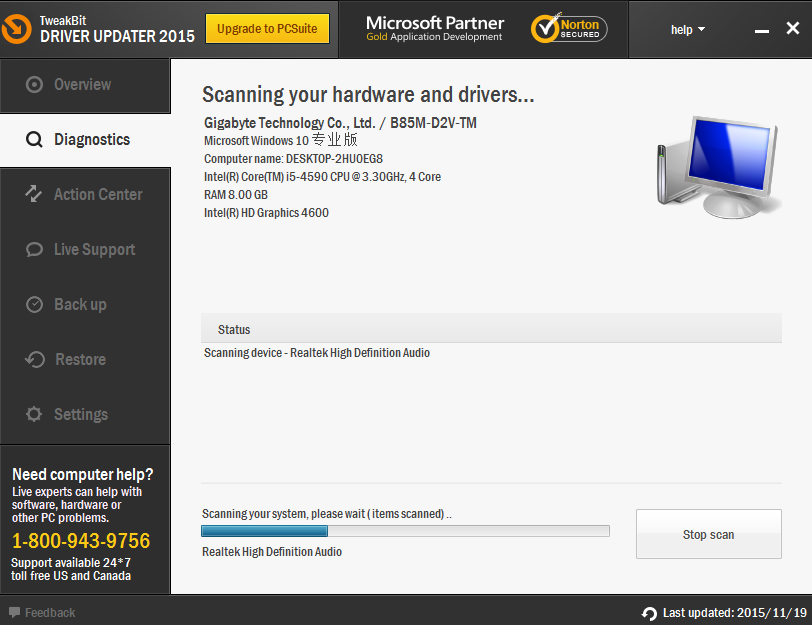Image resolution: width=812 pixels, height=625 pixels.
Task: Click 'Intel(R) HD Graphics 4600' text
Action: (x=266, y=213)
